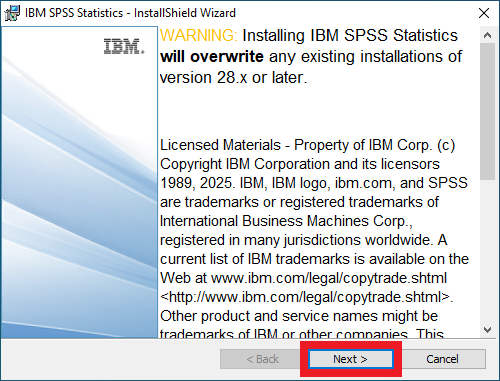The height and width of the screenshot is (381, 500).
Task: Click 'Licensed Materials - Property of IBM Corp.' line
Action: coord(307,145)
